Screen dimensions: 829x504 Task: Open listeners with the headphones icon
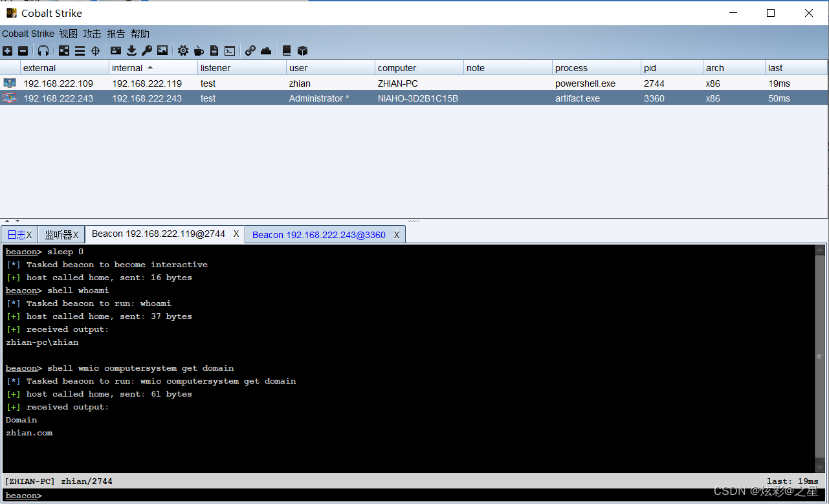coord(43,50)
